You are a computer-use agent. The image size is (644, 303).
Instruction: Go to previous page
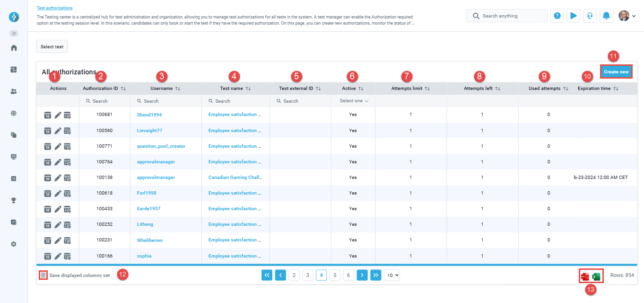coord(281,275)
